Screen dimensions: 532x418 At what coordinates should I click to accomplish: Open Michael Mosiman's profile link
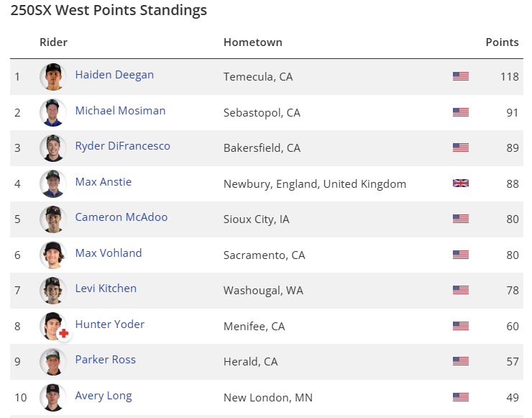[x=120, y=111]
